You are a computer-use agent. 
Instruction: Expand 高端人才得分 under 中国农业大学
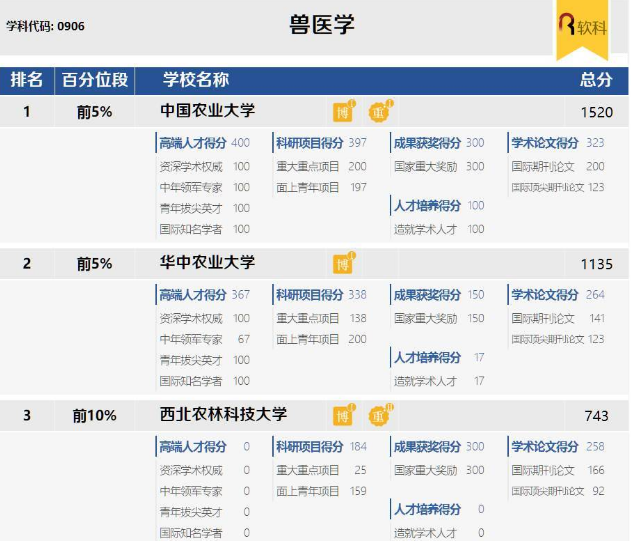tap(193, 143)
